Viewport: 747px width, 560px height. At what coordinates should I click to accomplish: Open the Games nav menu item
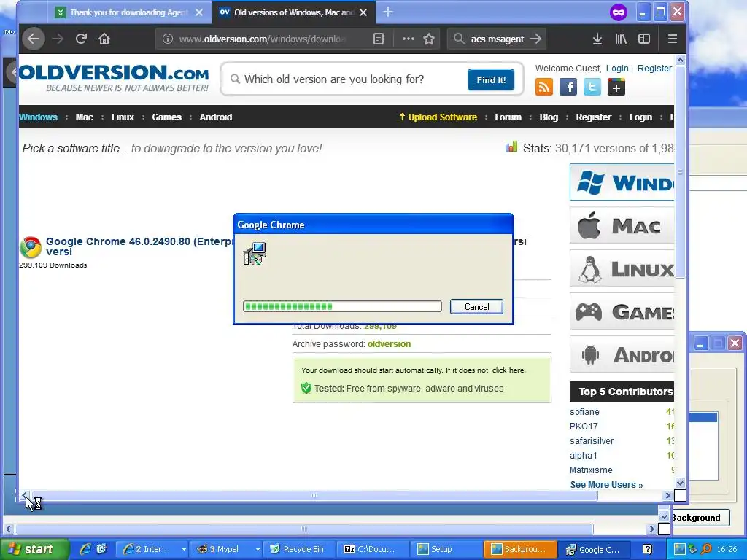click(167, 117)
